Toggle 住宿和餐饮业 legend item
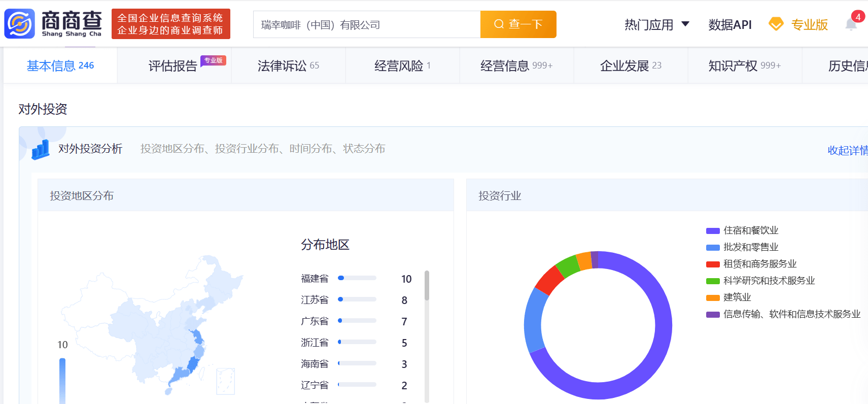The width and height of the screenshot is (868, 404). 750,230
